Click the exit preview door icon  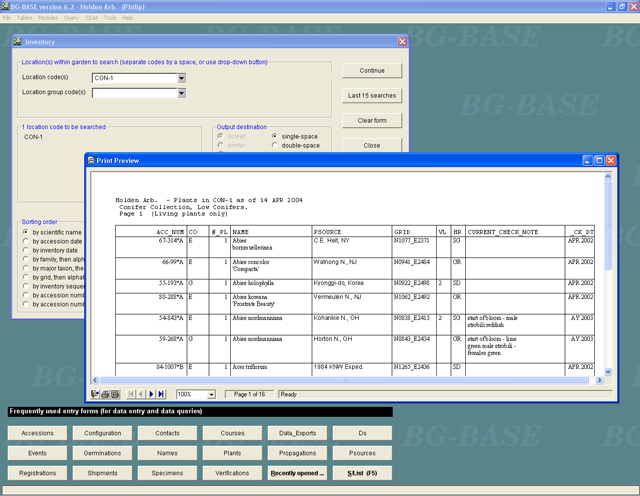[x=95, y=394]
